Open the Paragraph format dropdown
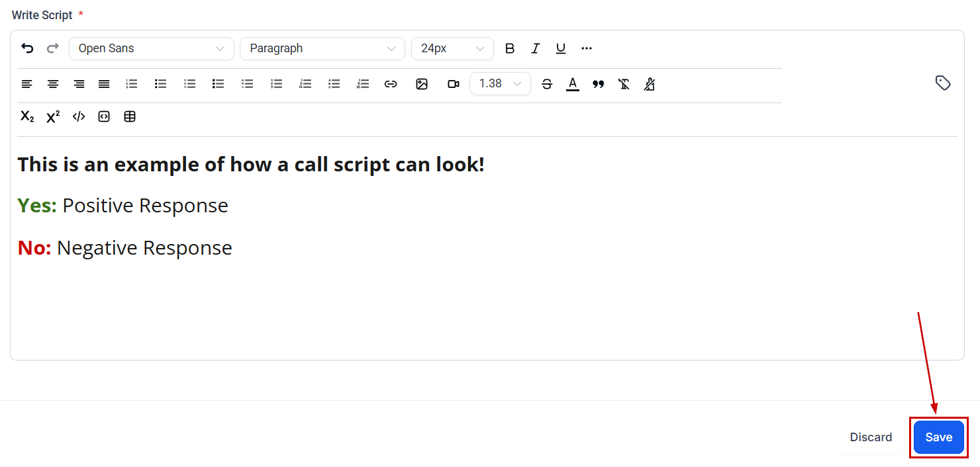Screen dimensions: 980x467 pos(322,48)
